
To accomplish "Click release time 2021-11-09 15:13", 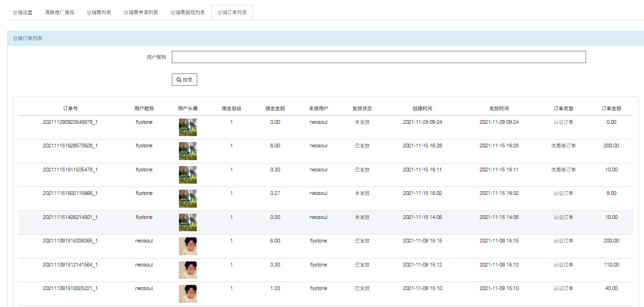I will 499,265.
